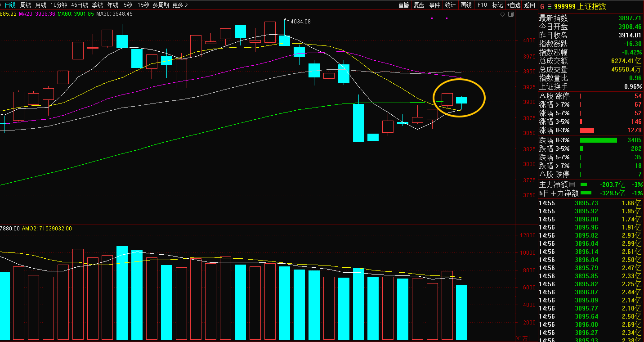Open the green list icon beside 999999
This screenshot has height=342, width=644.
coord(549,6)
